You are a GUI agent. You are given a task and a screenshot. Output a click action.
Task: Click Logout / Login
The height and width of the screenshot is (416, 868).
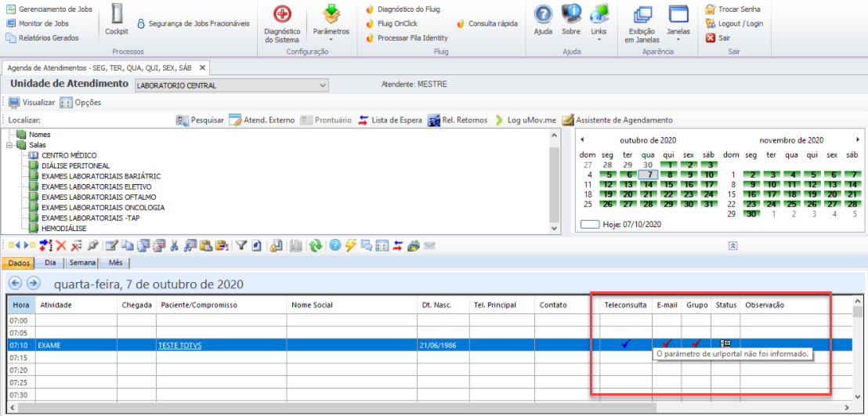pos(735,24)
